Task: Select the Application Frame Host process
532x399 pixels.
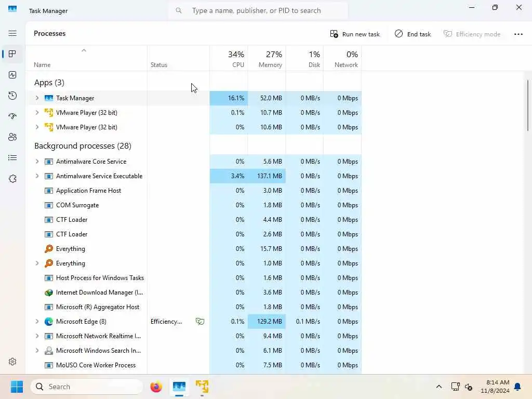Action: 193,191
